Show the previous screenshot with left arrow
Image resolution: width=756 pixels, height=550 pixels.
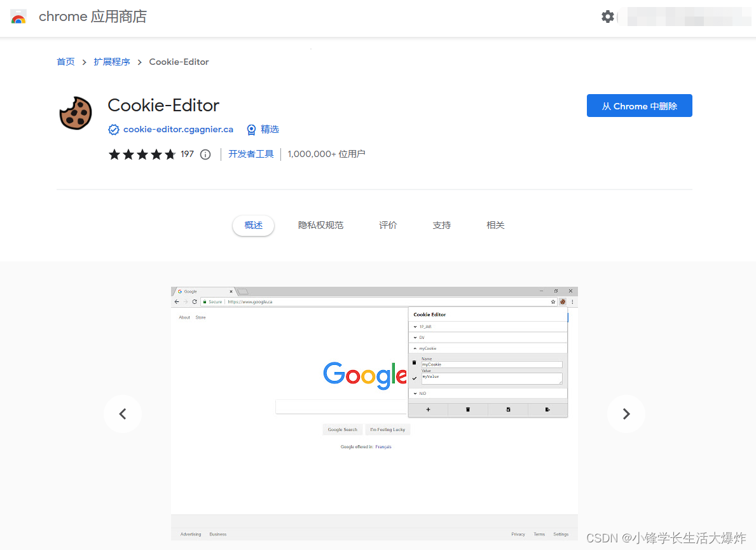(x=123, y=414)
